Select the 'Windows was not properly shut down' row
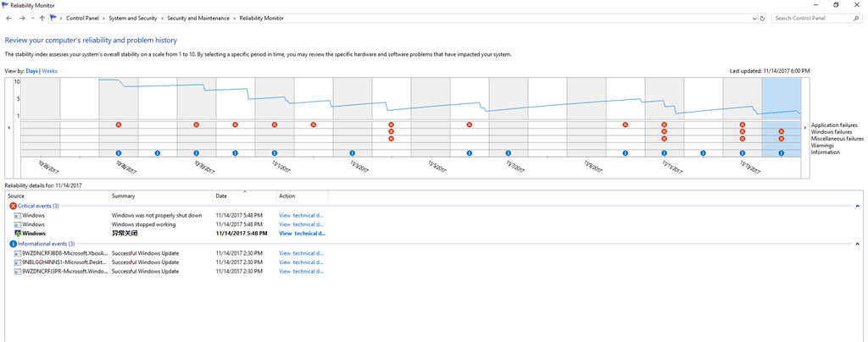868x342 pixels. coord(169,216)
